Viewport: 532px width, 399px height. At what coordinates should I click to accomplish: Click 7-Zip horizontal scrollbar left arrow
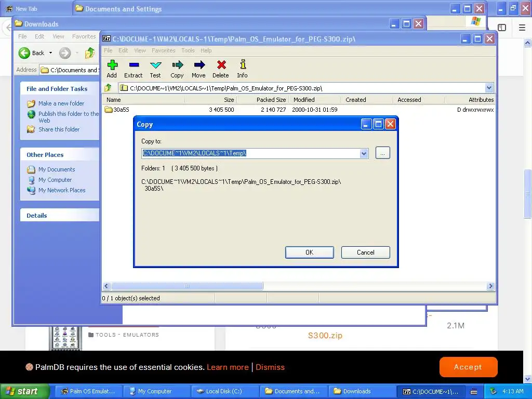(106, 286)
